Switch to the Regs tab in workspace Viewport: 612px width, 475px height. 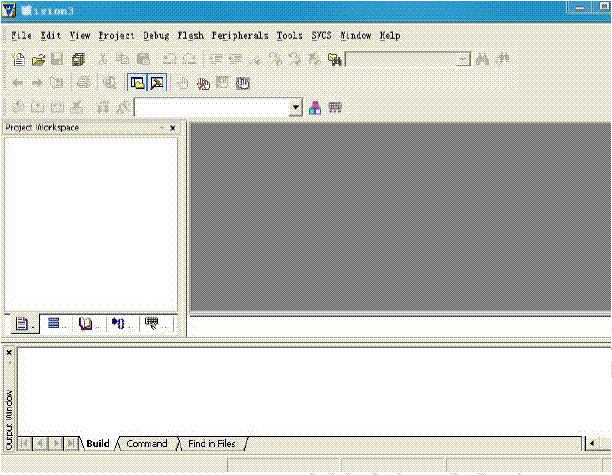(x=54, y=324)
